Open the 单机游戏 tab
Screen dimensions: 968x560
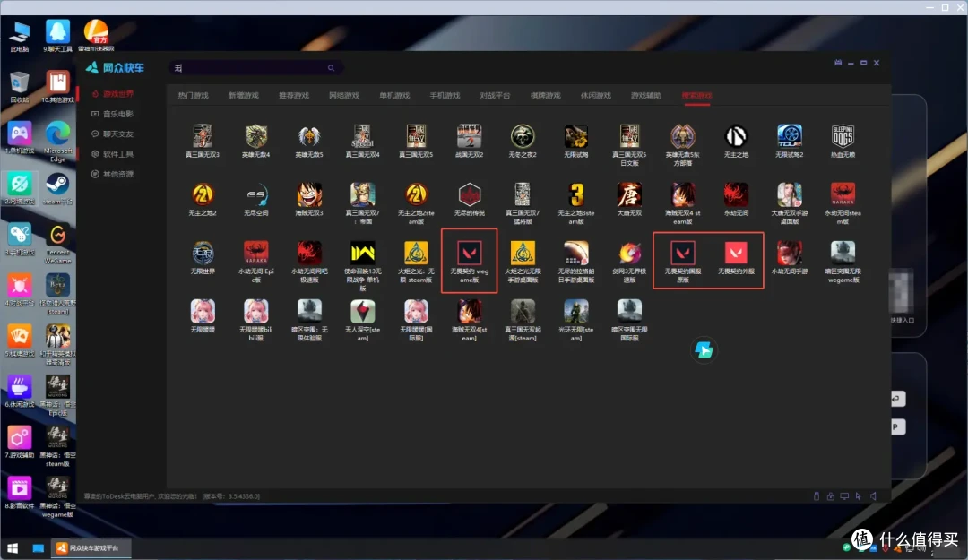point(394,96)
